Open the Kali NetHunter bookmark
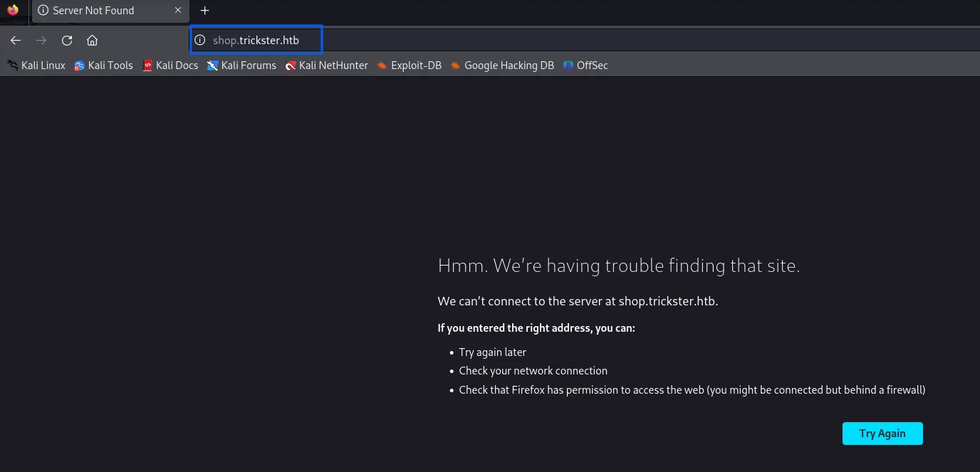Image resolution: width=980 pixels, height=472 pixels. 326,65
